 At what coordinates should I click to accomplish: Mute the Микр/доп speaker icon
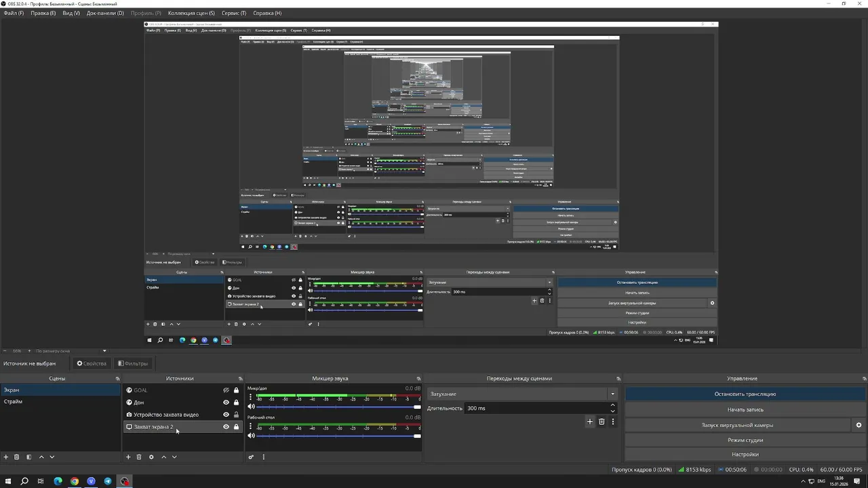(x=251, y=407)
